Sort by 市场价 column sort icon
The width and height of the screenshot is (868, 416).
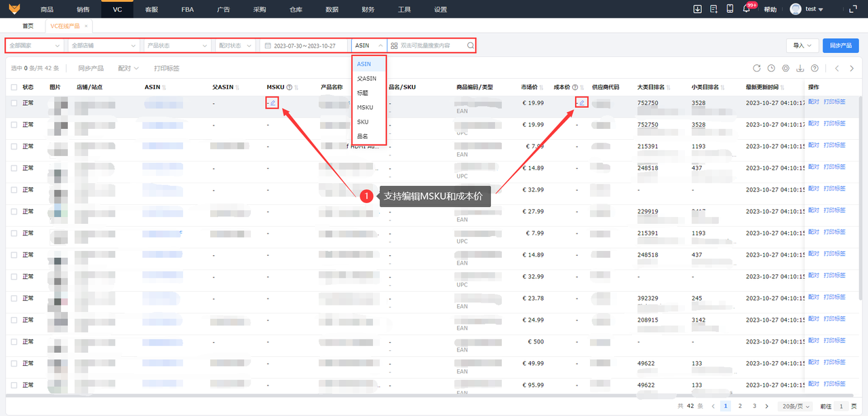click(541, 88)
